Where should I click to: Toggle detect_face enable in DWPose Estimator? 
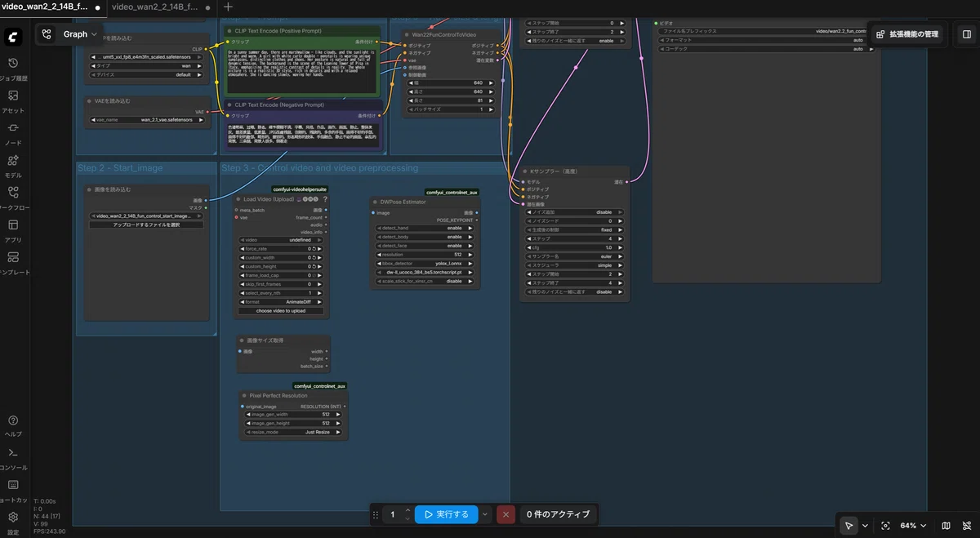(x=424, y=246)
